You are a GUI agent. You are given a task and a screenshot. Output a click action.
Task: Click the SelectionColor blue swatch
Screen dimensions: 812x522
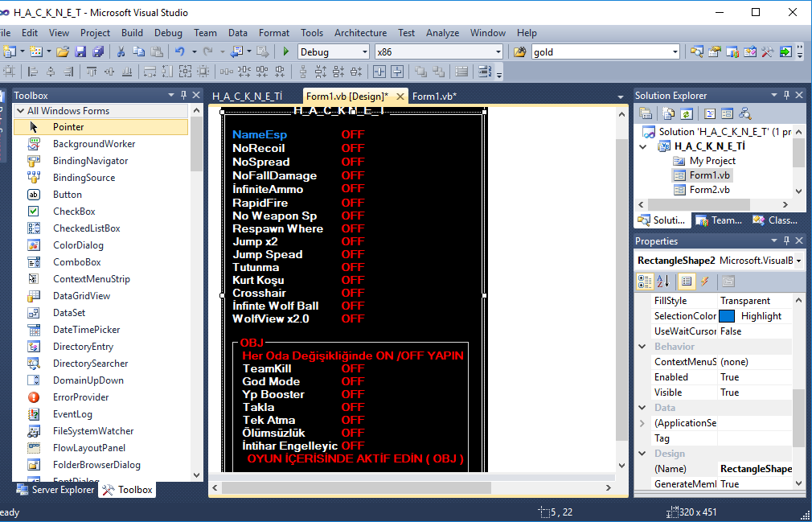click(727, 316)
